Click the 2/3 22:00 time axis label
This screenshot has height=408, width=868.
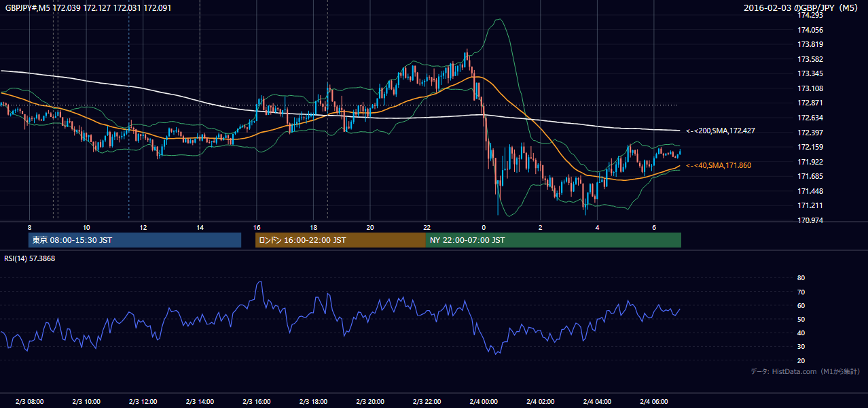[x=427, y=401]
